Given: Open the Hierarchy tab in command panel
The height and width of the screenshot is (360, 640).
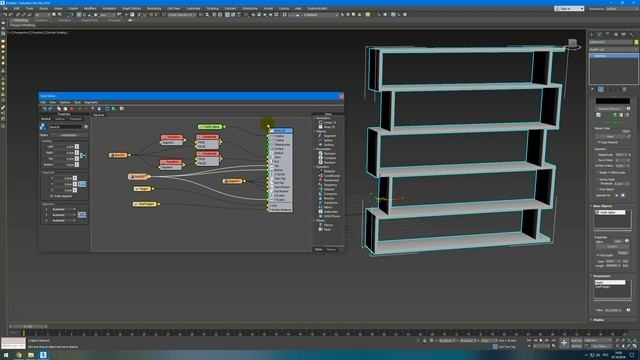Looking at the screenshot, I should click(608, 35).
